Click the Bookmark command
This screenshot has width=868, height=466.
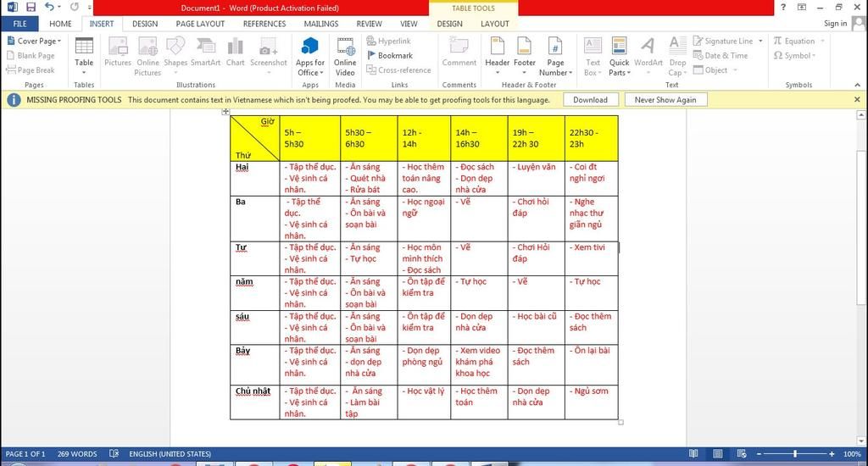click(x=390, y=55)
